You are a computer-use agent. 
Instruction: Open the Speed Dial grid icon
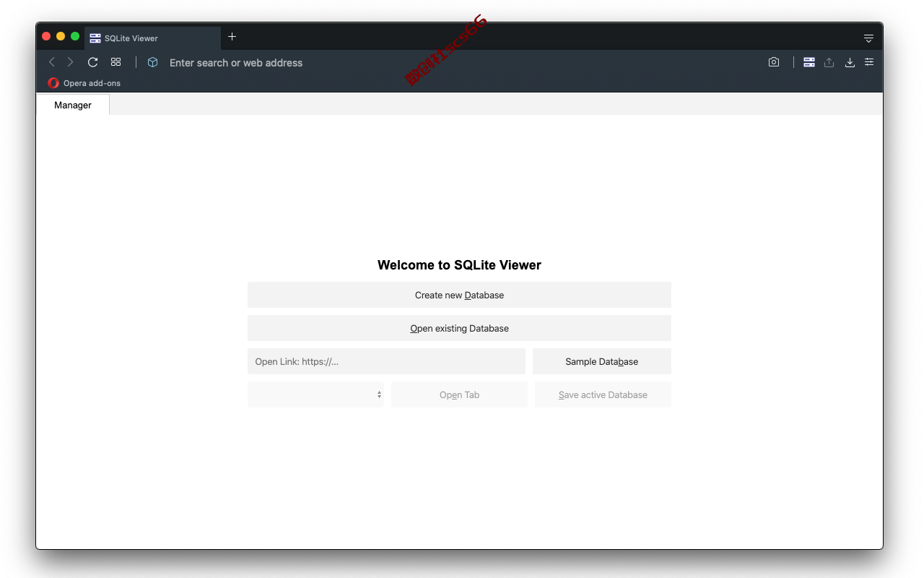pyautogui.click(x=115, y=62)
